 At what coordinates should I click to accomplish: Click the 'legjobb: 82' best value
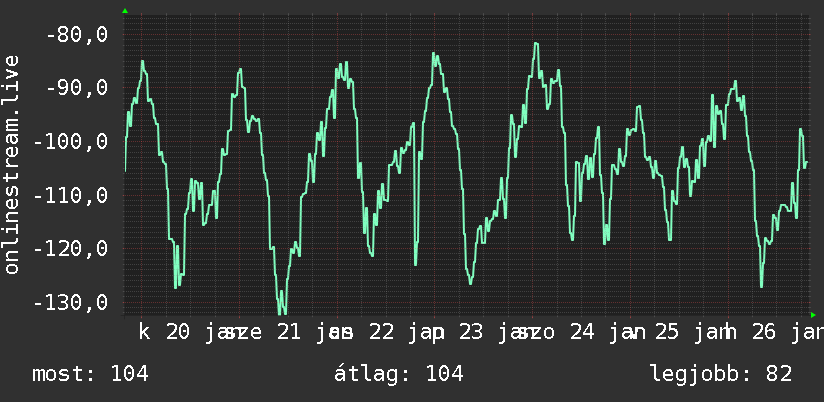(721, 374)
